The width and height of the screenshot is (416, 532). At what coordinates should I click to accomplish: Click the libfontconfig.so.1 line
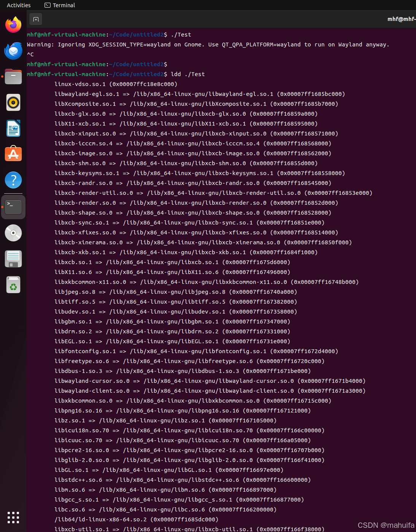coord(196,351)
